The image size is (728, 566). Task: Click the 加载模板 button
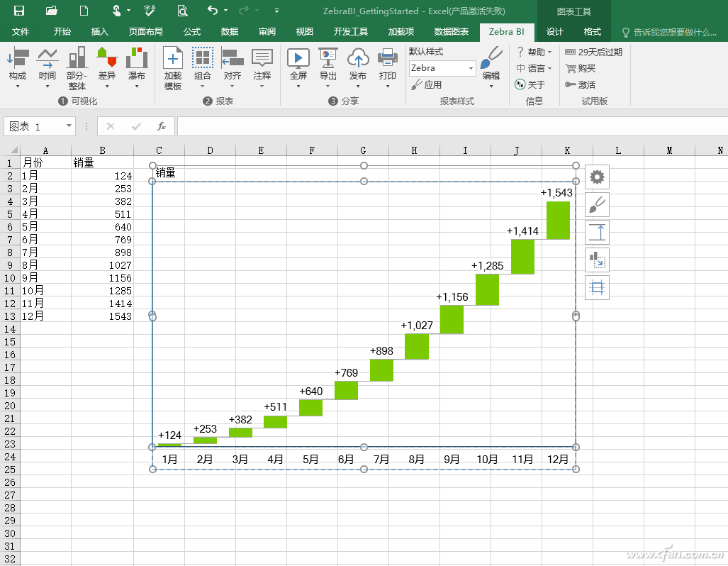pos(173,68)
